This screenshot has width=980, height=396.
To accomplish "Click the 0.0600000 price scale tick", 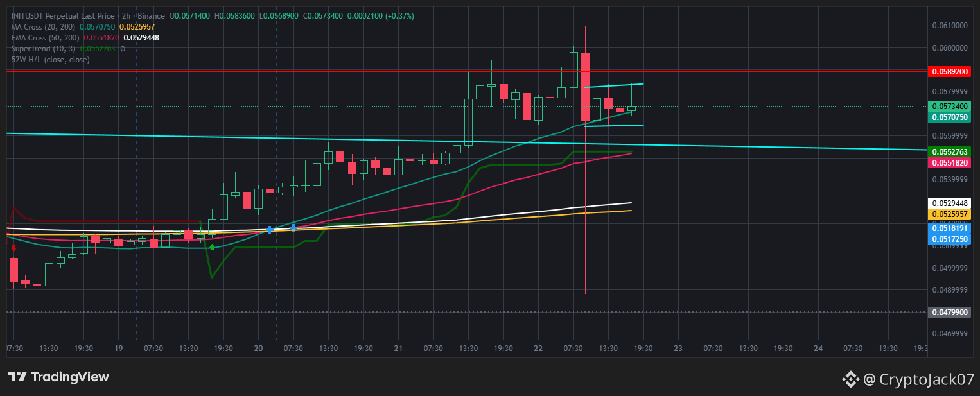I will (949, 47).
